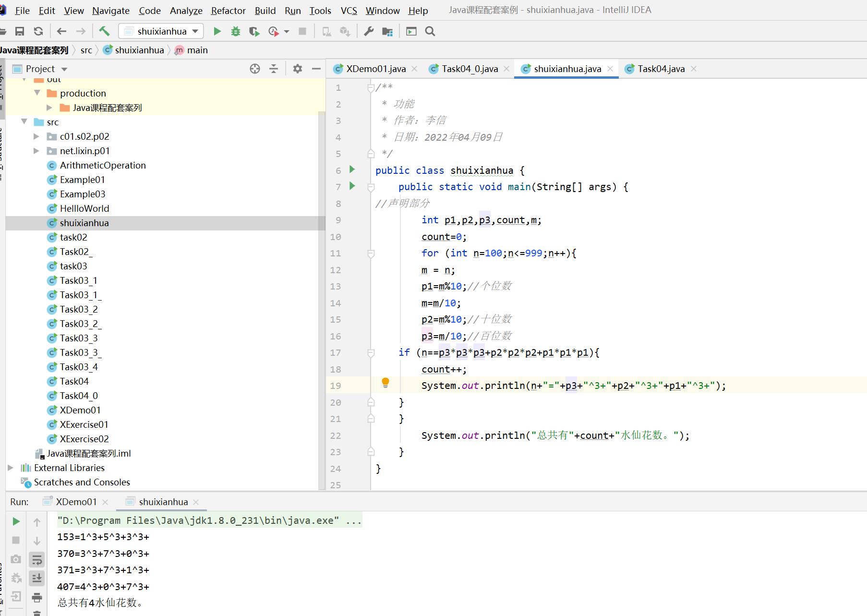Open the Analyze menu
Image resolution: width=867 pixels, height=616 pixels.
[x=186, y=11]
